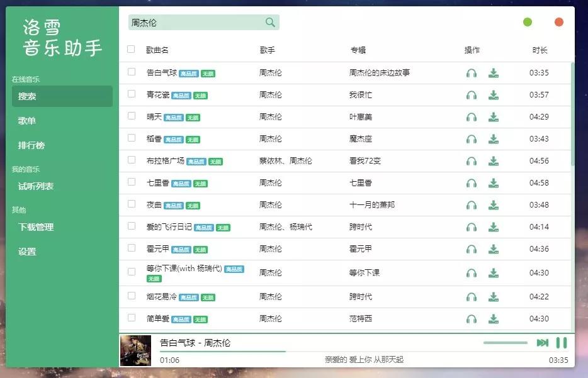Image resolution: width=588 pixels, height=378 pixels.
Task: Skip to the next track
Action: point(541,343)
